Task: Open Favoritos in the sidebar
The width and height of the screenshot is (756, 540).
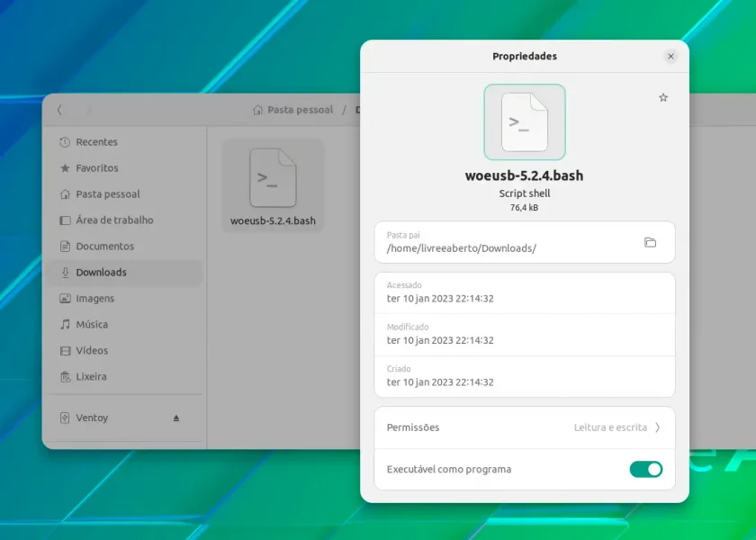Action: click(x=125, y=167)
